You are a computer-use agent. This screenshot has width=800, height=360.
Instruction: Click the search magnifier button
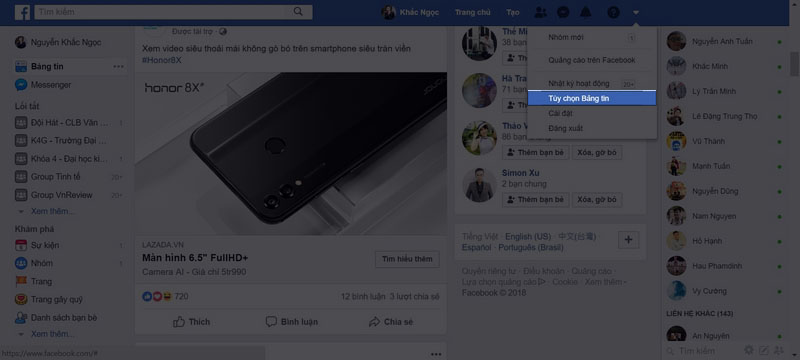pos(298,12)
